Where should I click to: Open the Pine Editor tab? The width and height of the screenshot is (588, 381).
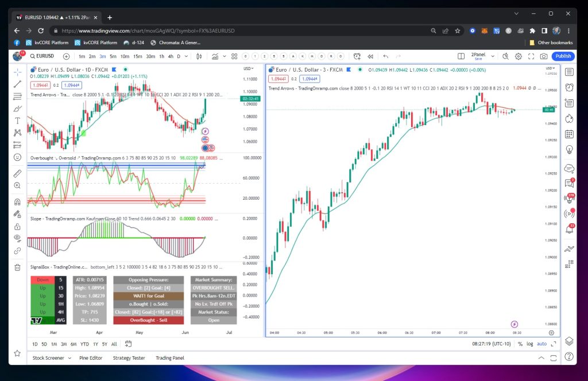(92, 357)
